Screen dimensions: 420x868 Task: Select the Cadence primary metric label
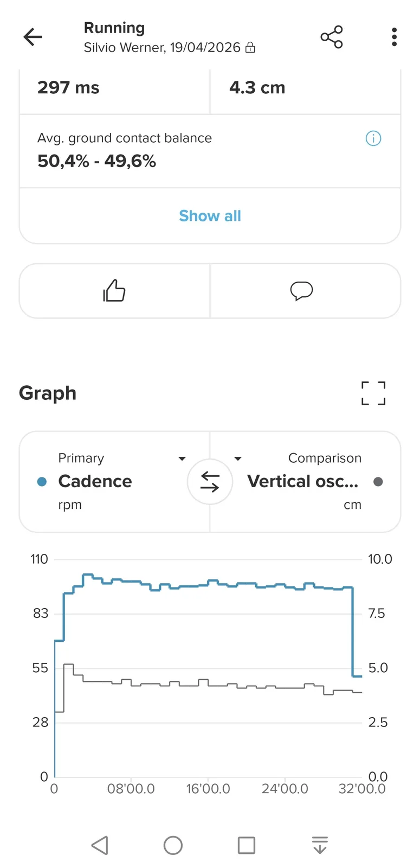[x=95, y=481]
